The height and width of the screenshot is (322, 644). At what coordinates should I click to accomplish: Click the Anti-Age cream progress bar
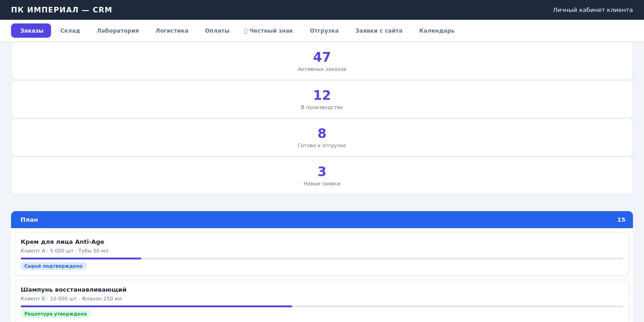pyautogui.click(x=322, y=259)
